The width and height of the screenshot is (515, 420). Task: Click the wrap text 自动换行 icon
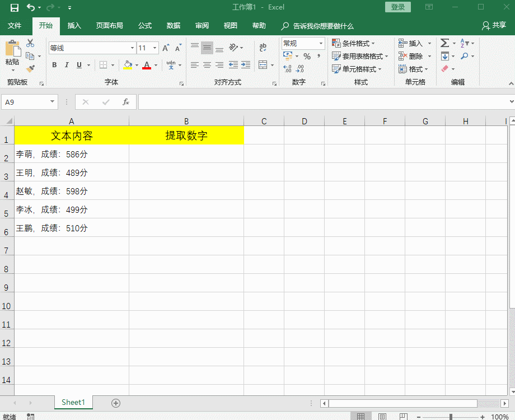261,48
